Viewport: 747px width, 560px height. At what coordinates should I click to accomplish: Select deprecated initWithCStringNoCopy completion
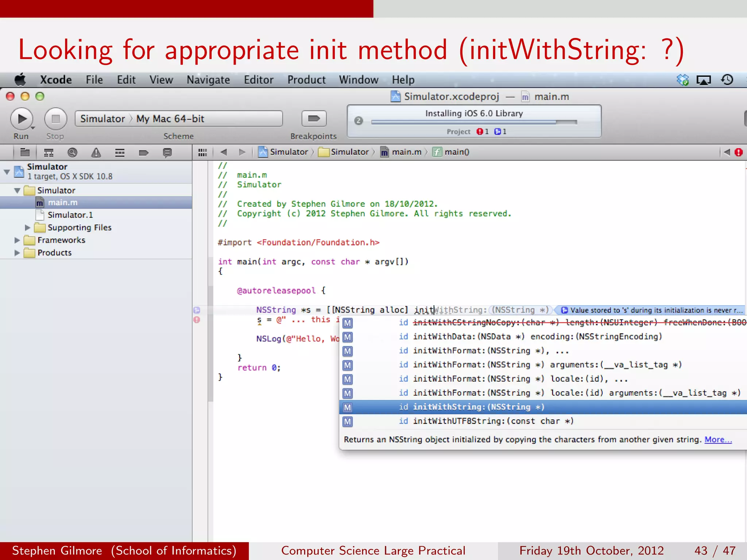pyautogui.click(x=543, y=323)
